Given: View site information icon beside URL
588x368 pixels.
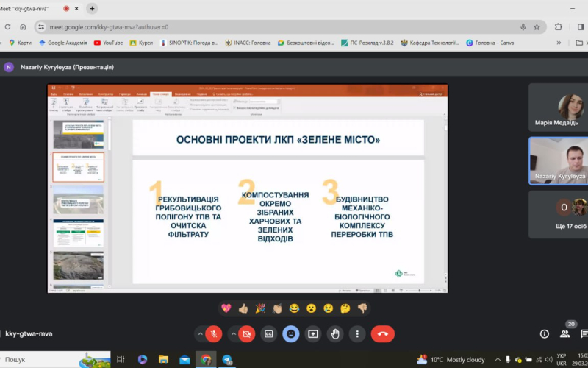Looking at the screenshot, I should 41,27.
